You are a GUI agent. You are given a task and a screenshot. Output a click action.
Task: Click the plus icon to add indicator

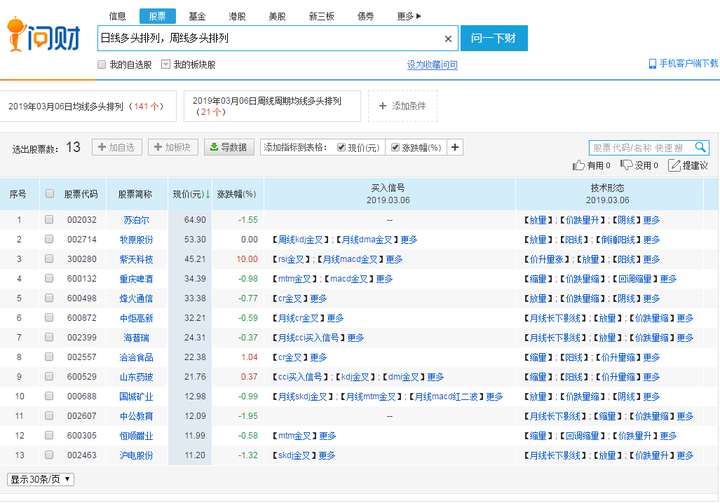tap(455, 148)
